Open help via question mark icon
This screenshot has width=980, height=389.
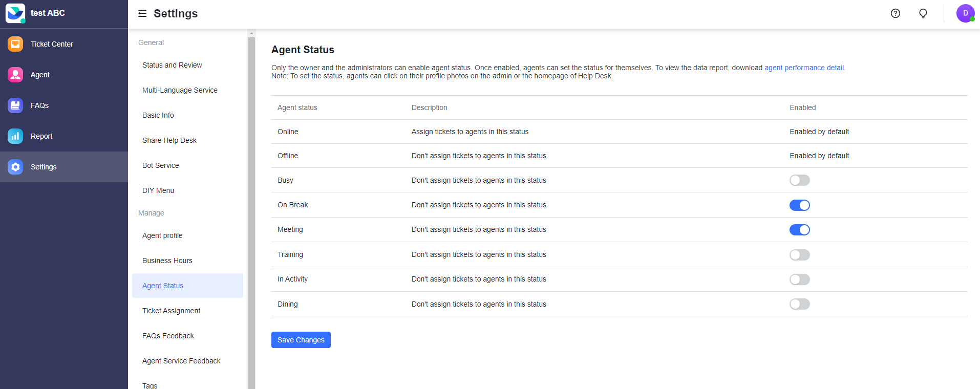(x=895, y=13)
